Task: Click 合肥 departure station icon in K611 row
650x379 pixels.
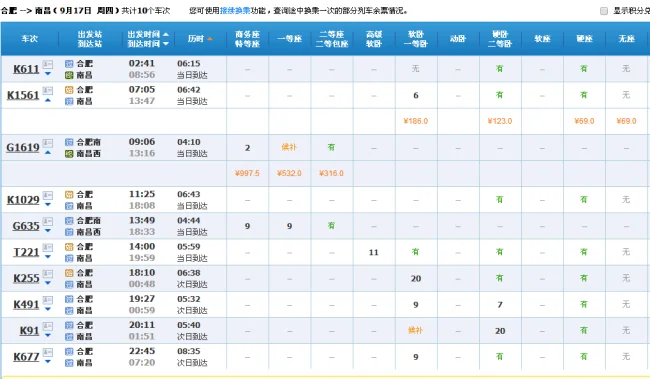Action: point(69,63)
